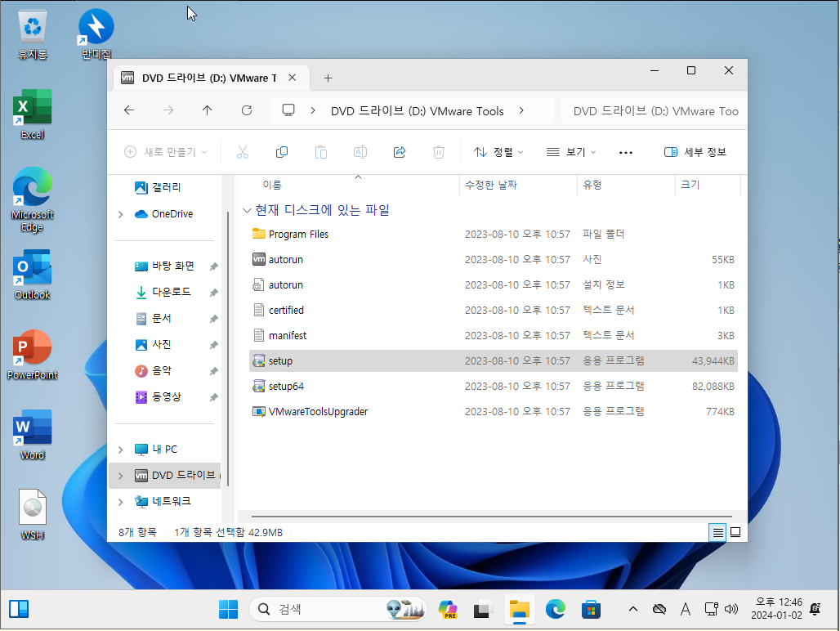Expand OneDrive in the navigation pane
The height and width of the screenshot is (631, 840).
tap(121, 214)
